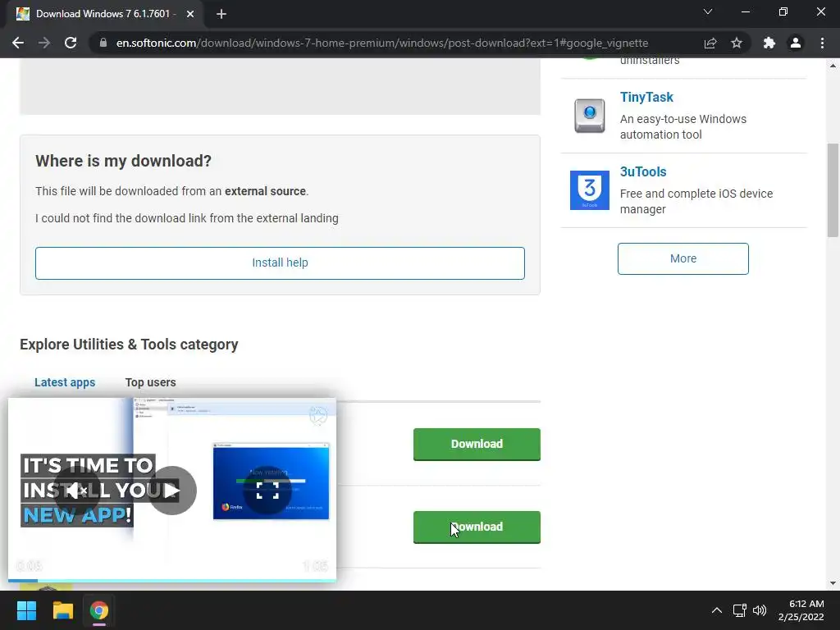Open Chrome's three-dot menu
Screen dimensions: 840x630
[822, 43]
